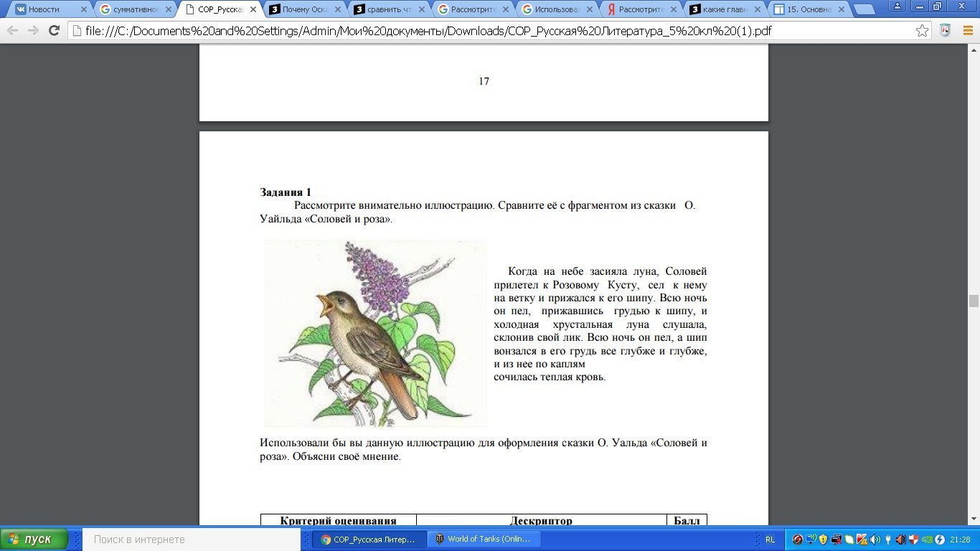Image resolution: width=980 pixels, height=551 pixels.
Task: Open the disconnected network tray icon
Action: click(x=836, y=540)
